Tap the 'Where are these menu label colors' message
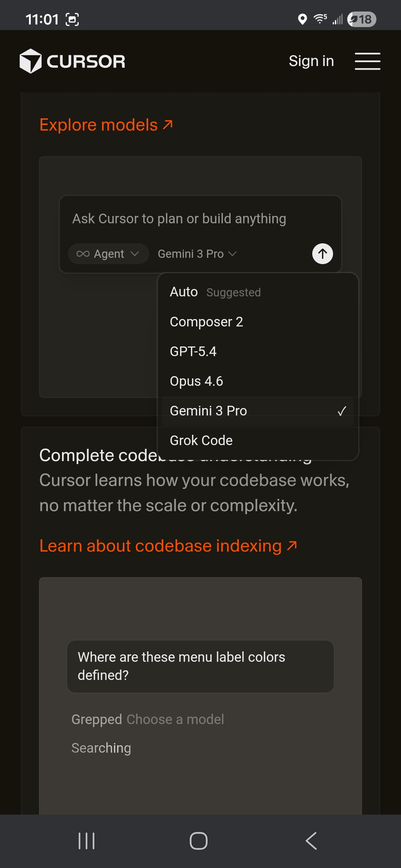401x868 pixels. (200, 666)
